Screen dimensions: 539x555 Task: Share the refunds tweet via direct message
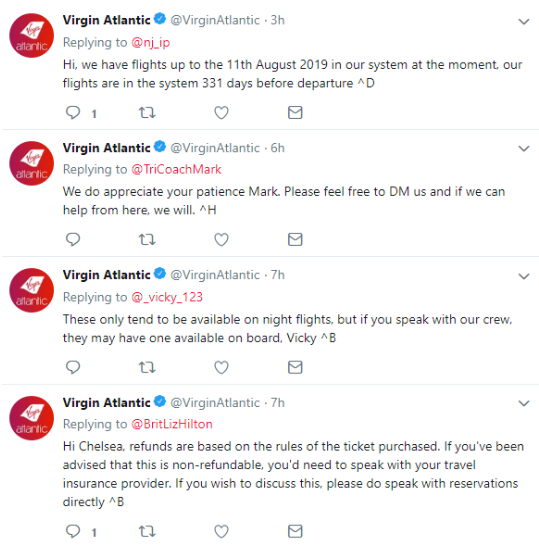point(295,531)
